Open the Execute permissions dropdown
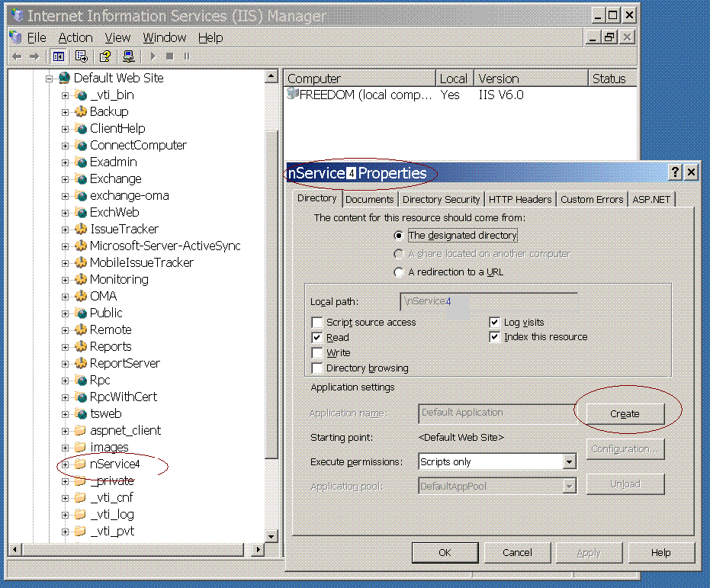Screen dimensions: 710x588 [x=569, y=462]
